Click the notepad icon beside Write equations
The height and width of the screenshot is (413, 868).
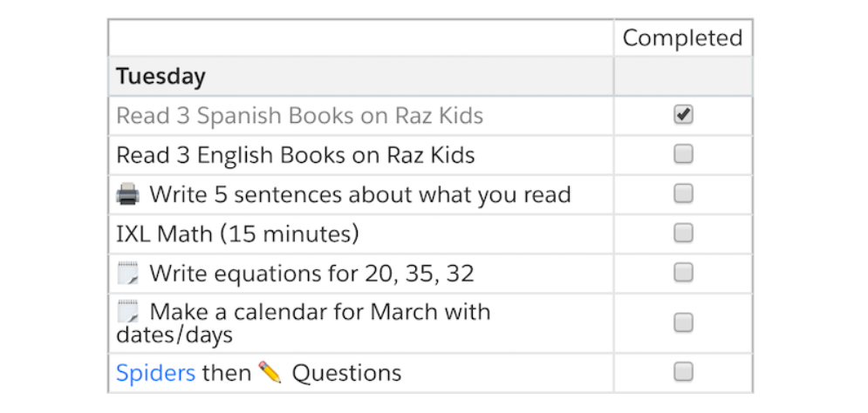(x=128, y=273)
